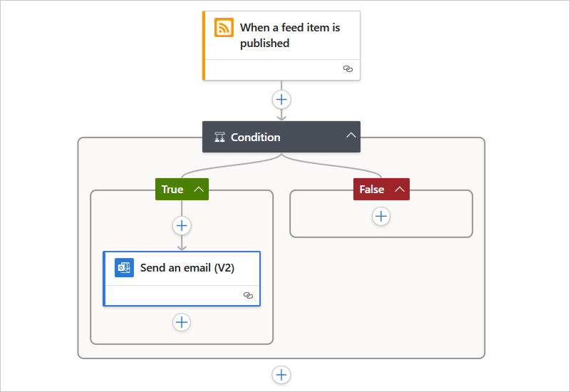Click the Outlook icon on Send an email
The width and height of the screenshot is (570, 392).
click(125, 268)
